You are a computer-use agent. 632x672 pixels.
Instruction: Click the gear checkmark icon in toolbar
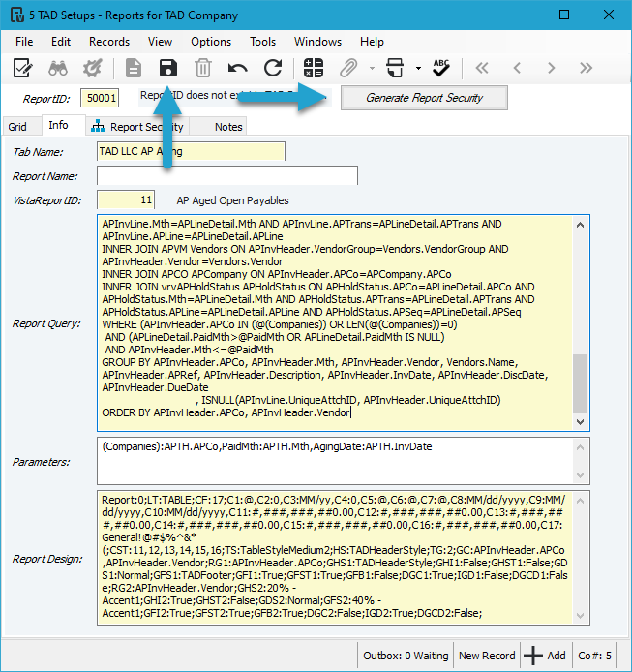pos(92,68)
